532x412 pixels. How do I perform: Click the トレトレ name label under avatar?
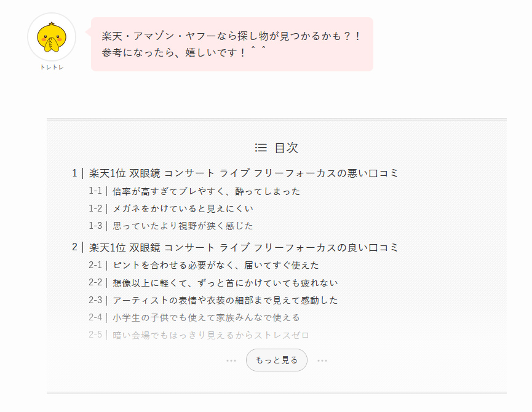pos(52,67)
